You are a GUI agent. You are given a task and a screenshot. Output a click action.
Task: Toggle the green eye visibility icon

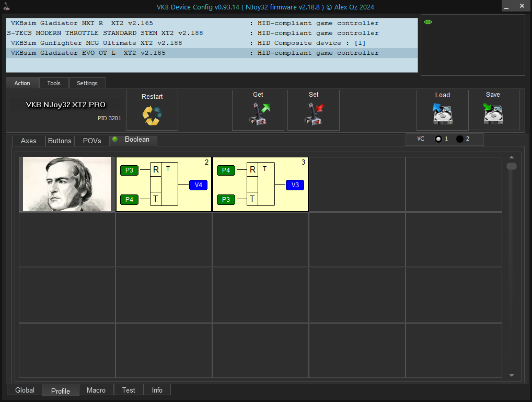(x=428, y=22)
